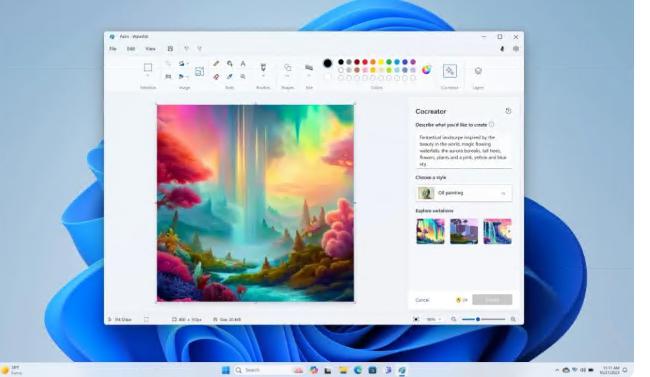
Task: Click the Crop icon in Image group
Action: [168, 63]
